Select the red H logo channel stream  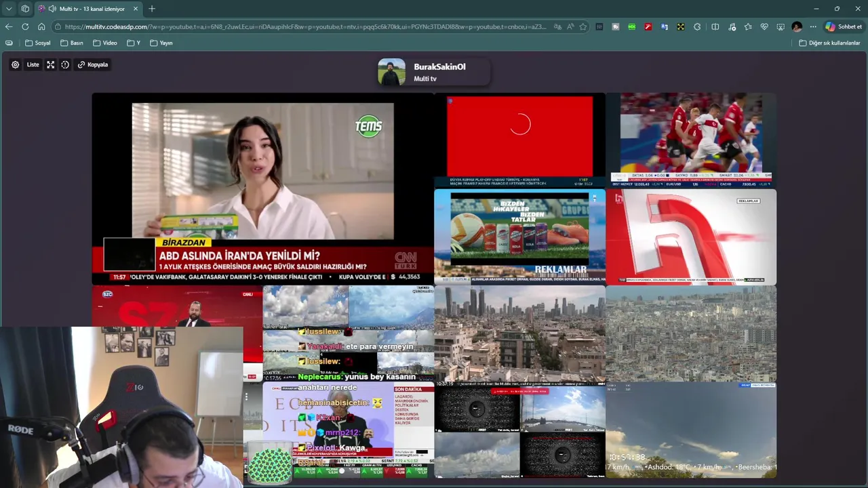(691, 237)
